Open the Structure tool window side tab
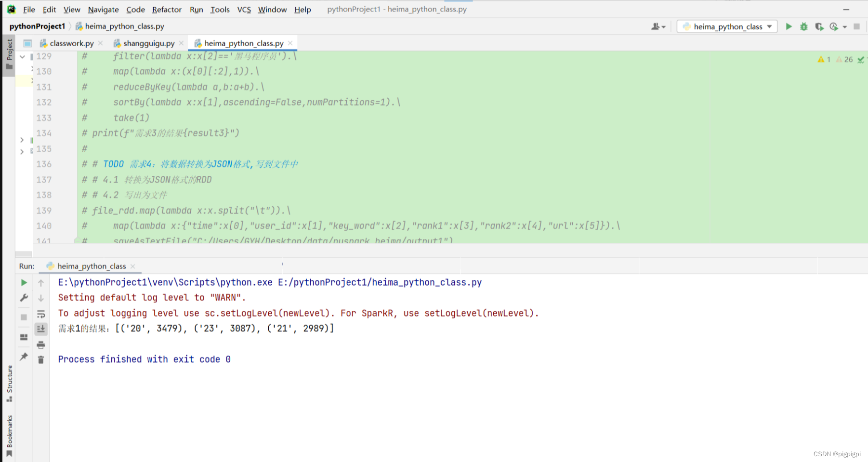868x462 pixels. [x=9, y=383]
